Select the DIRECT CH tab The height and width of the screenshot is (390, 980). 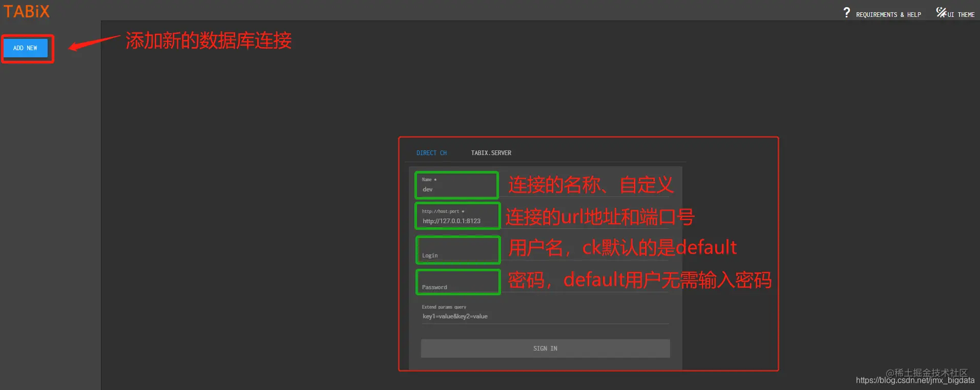click(431, 153)
